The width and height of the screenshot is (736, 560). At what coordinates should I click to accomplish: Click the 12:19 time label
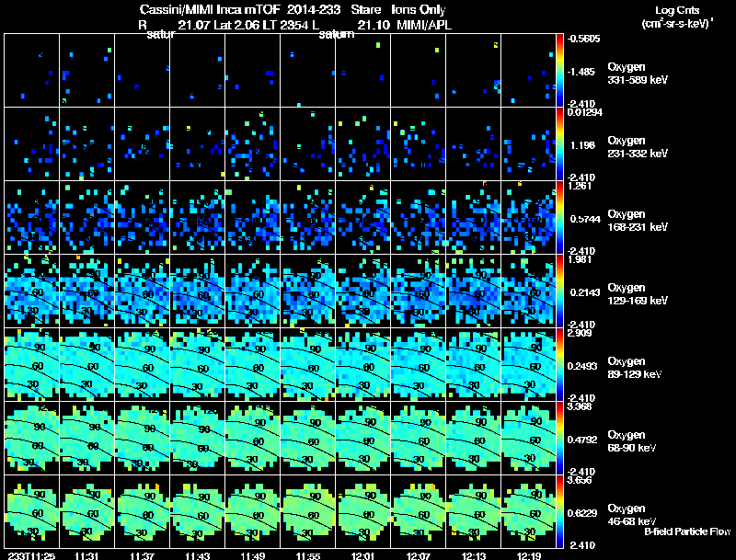529,554
